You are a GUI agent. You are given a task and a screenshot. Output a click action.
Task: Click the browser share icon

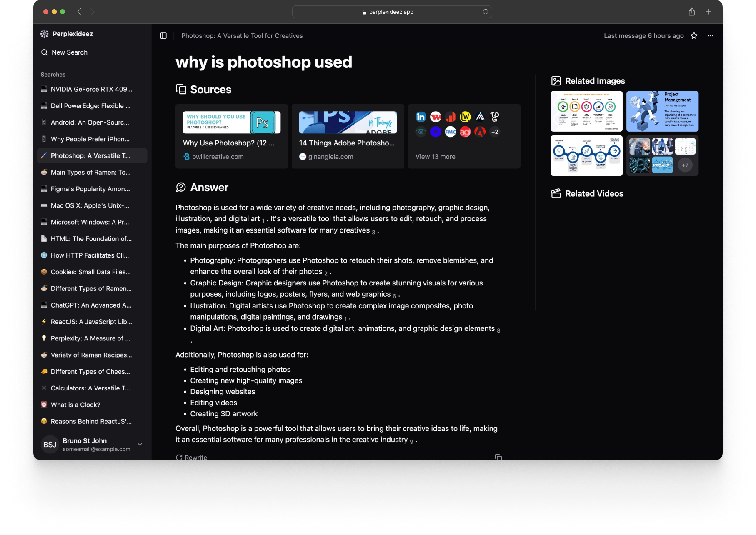coord(692,12)
